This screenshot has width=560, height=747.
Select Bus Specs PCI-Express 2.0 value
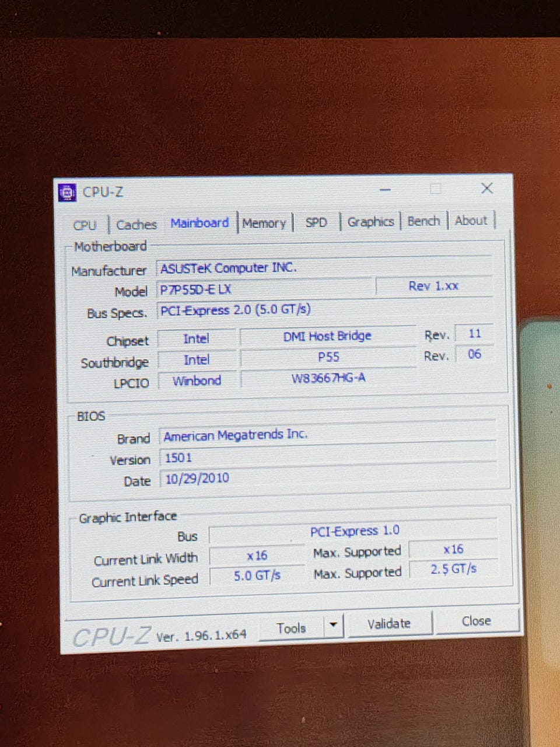(x=324, y=310)
